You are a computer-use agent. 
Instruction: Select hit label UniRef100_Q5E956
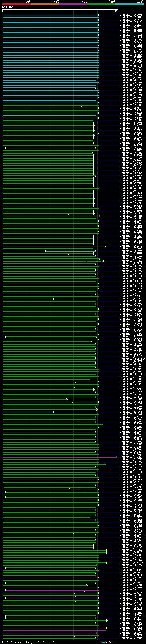tap(131, 364)
